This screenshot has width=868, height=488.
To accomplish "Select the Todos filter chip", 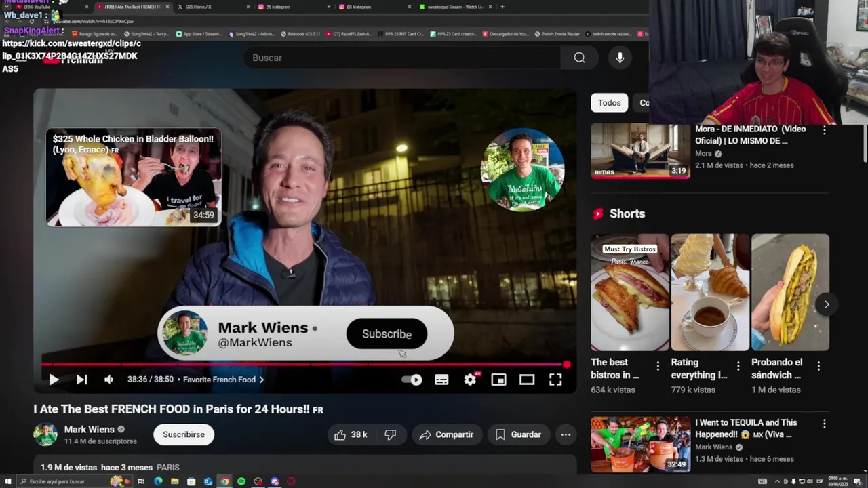I will coord(609,103).
